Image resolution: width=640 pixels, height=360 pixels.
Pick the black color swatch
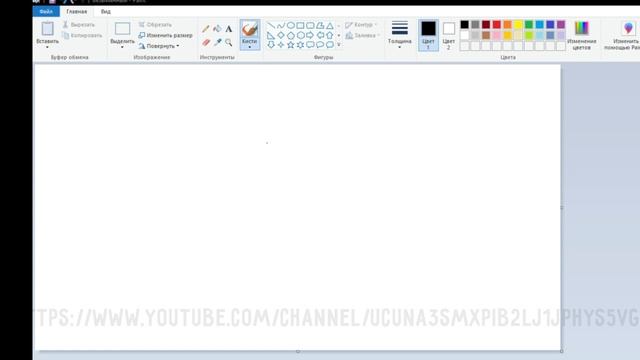tap(464, 25)
